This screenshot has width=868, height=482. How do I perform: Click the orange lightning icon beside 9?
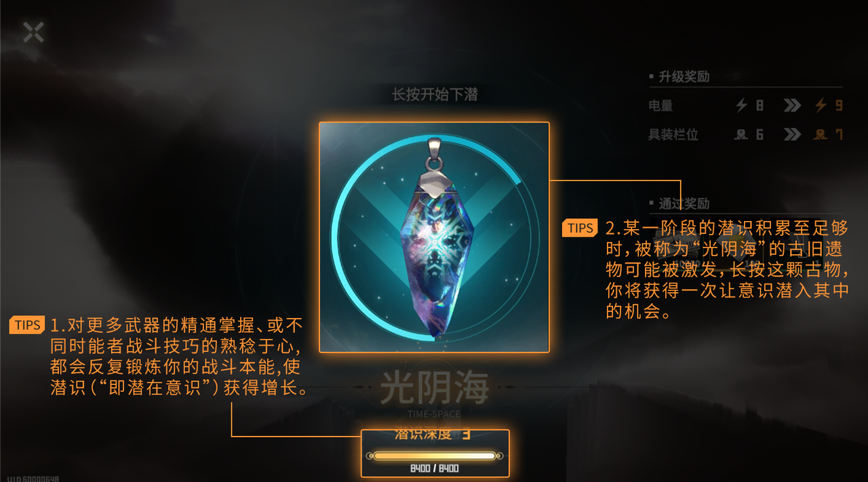click(821, 105)
